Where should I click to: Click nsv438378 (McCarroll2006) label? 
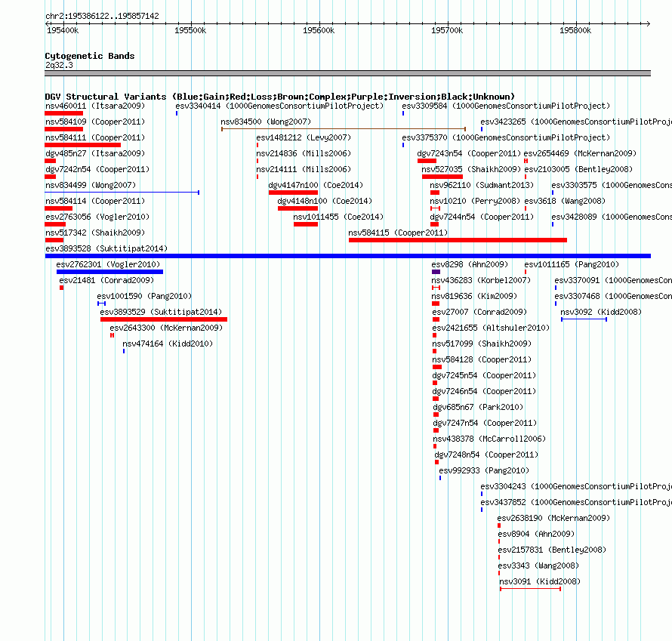(x=489, y=439)
